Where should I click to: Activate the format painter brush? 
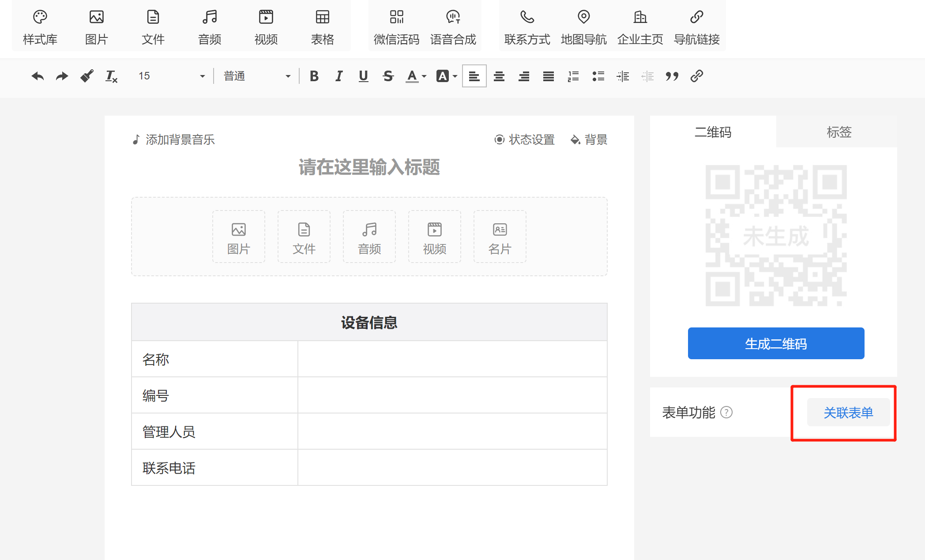[x=87, y=76]
